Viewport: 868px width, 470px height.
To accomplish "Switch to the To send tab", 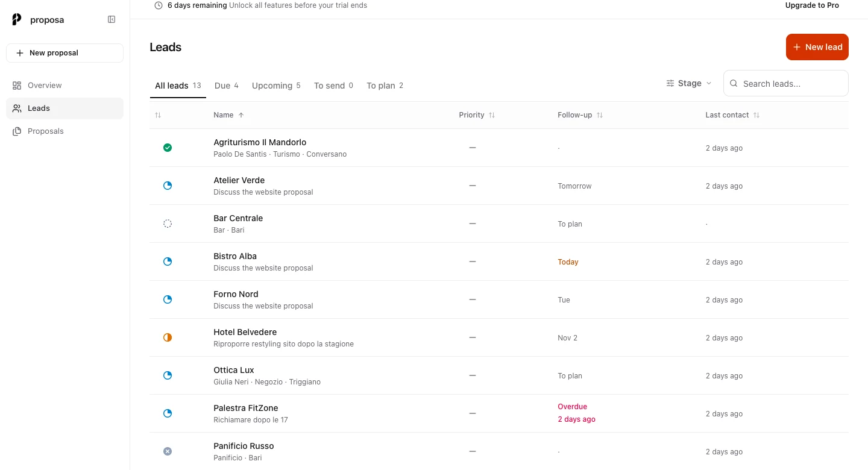I will point(333,86).
